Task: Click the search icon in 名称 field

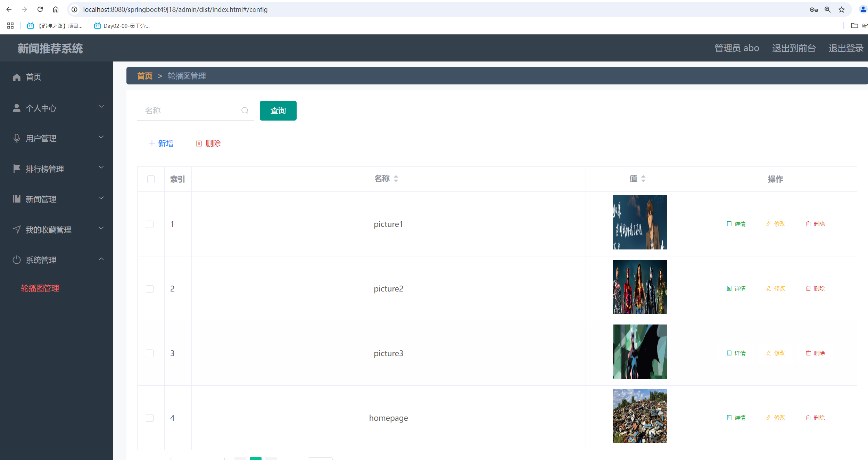Action: [x=245, y=110]
